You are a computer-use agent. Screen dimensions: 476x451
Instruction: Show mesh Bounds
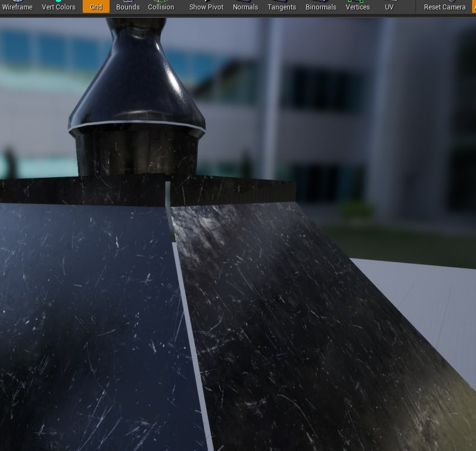(x=128, y=6)
